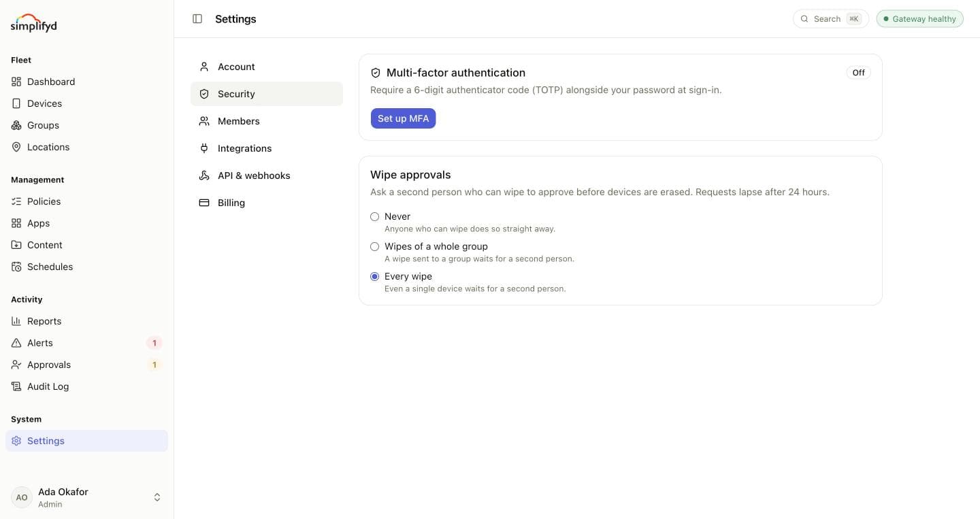The image size is (980, 519).
Task: Select Wipes of a whole group radio
Action: [374, 246]
